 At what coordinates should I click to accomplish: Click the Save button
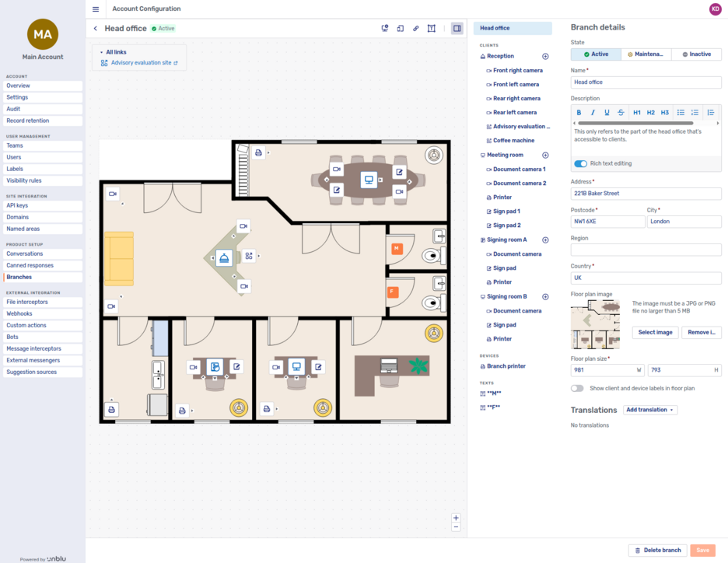(x=702, y=551)
